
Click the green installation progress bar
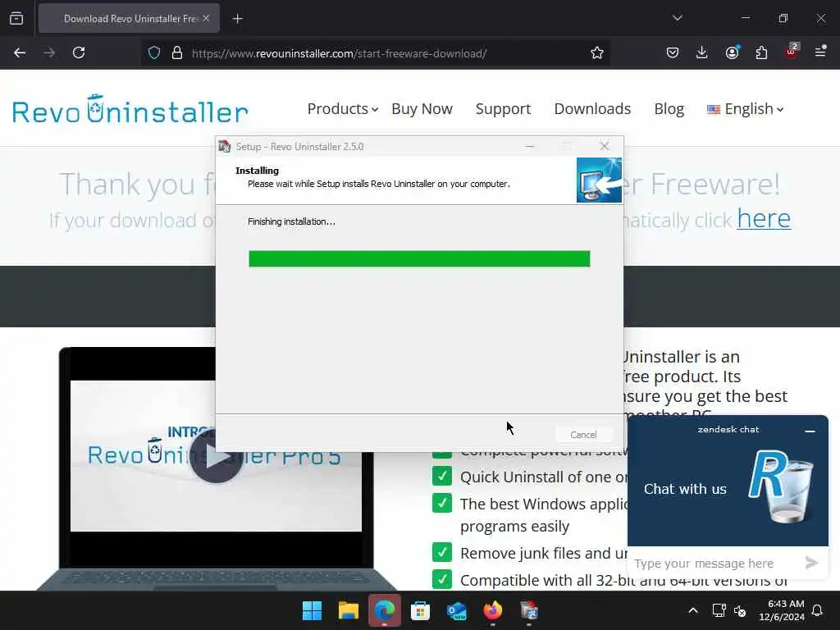click(419, 258)
